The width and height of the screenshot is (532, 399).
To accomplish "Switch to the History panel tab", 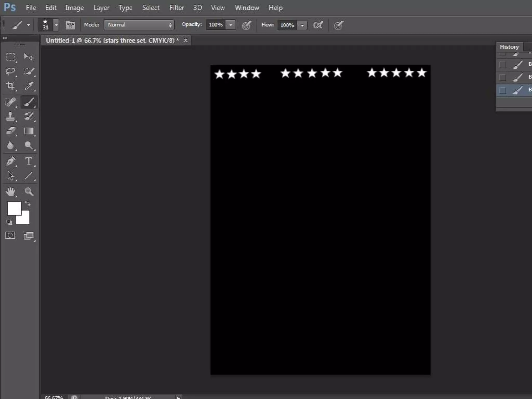I will (x=509, y=47).
